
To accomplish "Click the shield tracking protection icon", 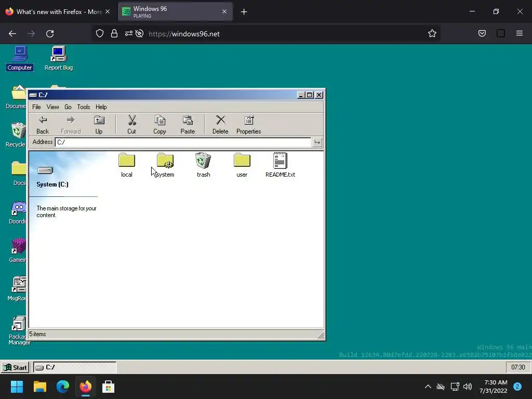I will coord(100,34).
